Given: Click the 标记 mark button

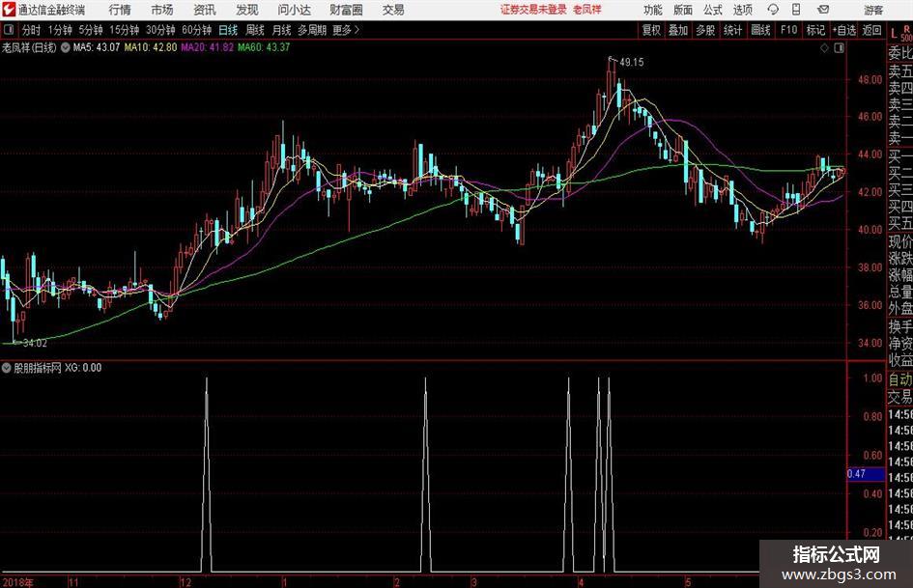Looking at the screenshot, I should pyautogui.click(x=815, y=30).
